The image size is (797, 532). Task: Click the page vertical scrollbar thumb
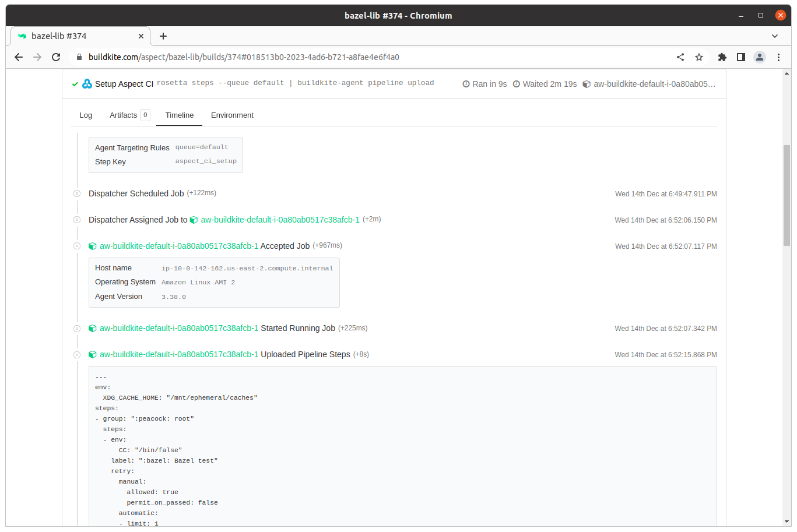click(x=787, y=195)
